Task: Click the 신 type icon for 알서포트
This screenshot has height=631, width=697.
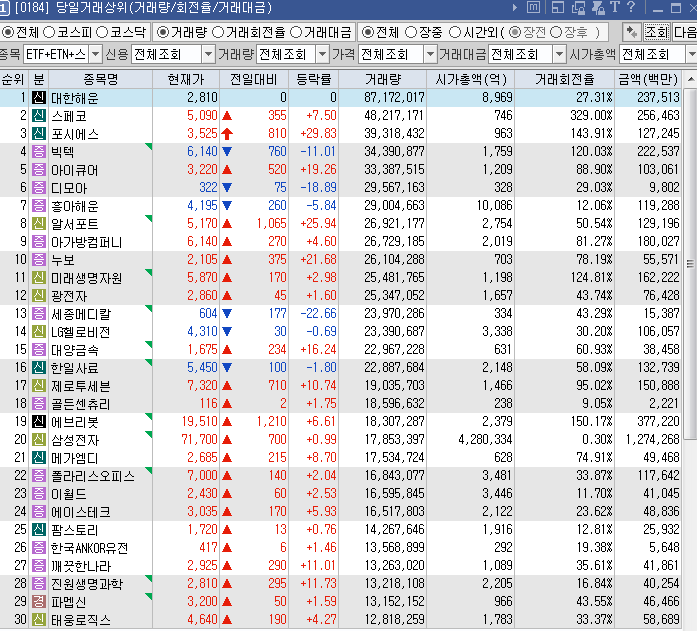Action: pyautogui.click(x=39, y=224)
